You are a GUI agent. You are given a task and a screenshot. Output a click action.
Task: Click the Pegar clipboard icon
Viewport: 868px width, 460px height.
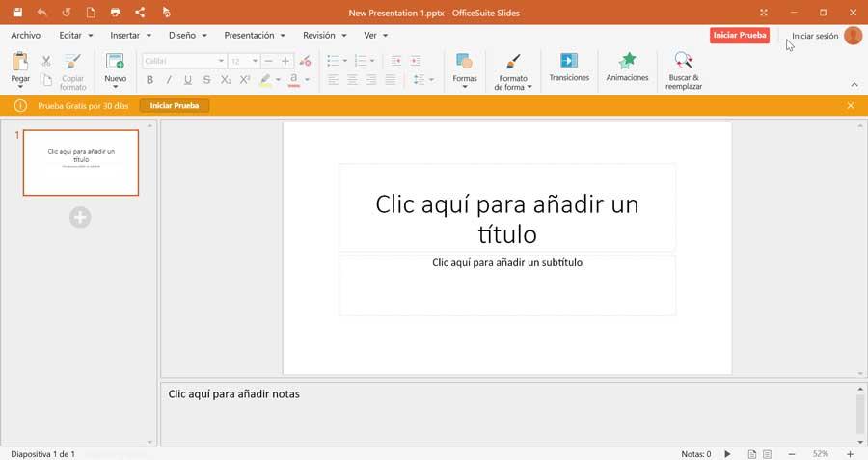click(x=20, y=62)
